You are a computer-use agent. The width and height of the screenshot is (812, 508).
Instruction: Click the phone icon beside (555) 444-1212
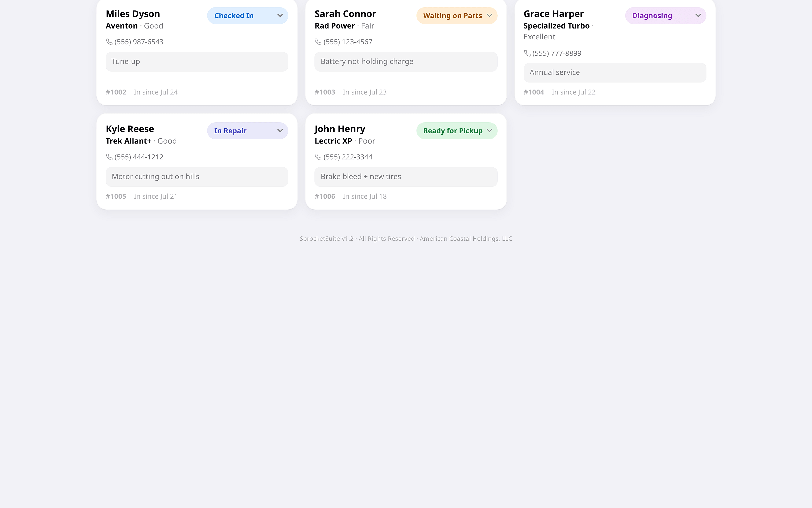(x=109, y=157)
